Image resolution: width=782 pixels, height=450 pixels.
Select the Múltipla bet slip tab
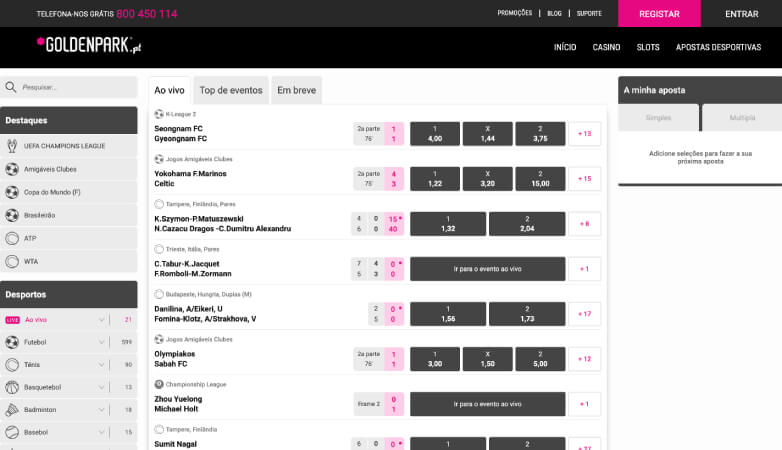tap(742, 118)
